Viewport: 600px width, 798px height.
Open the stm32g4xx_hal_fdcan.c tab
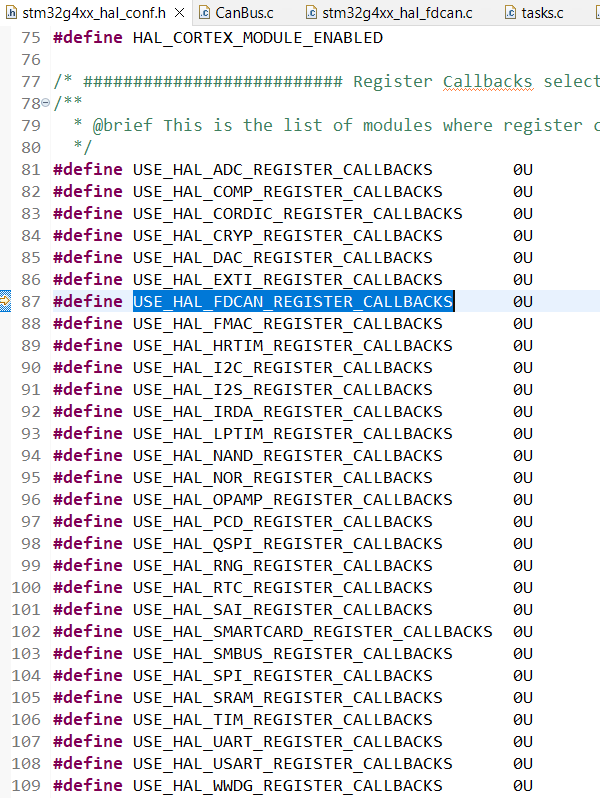pyautogui.click(x=397, y=13)
